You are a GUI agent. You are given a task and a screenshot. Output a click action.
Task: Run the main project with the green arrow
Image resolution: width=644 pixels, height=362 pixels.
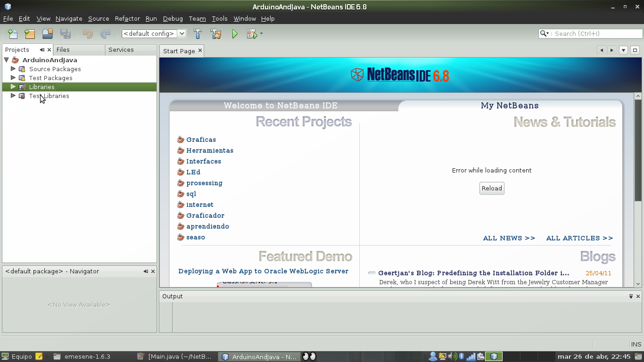(x=235, y=33)
